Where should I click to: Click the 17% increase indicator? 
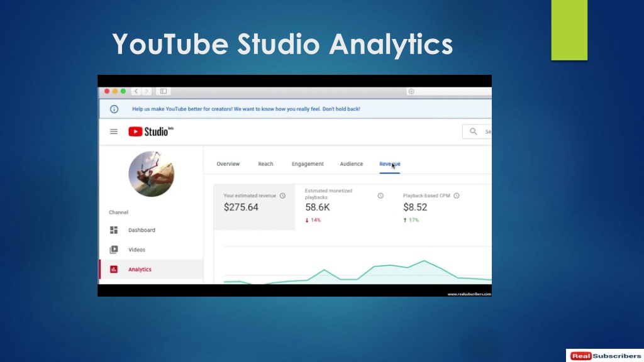[x=411, y=220]
